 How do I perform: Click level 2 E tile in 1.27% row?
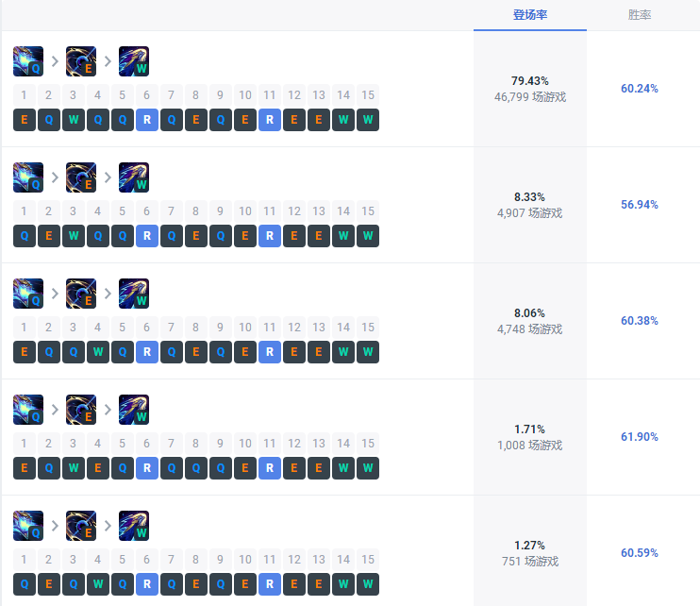coord(49,584)
